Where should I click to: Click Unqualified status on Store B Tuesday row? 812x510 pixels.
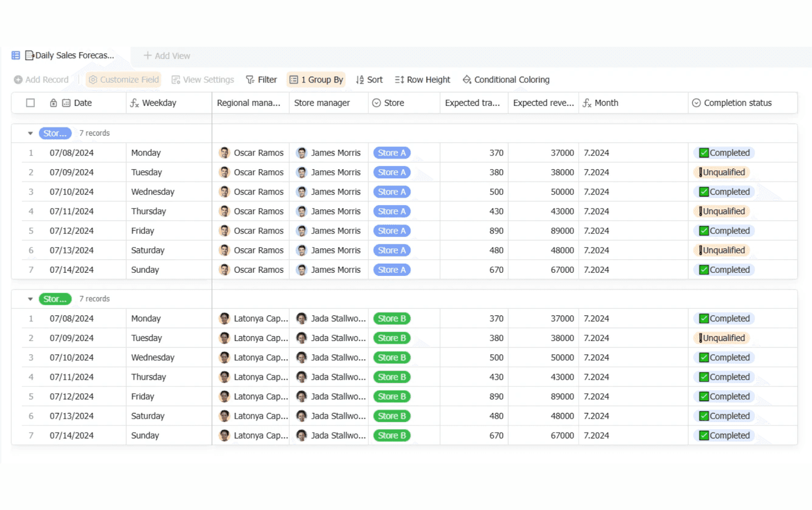coord(722,338)
